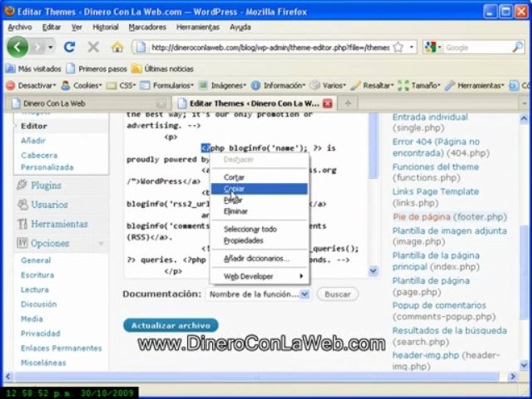Screen dimensions: 532x399
Task: Collapse the Opciones section arrow
Action: [101, 244]
